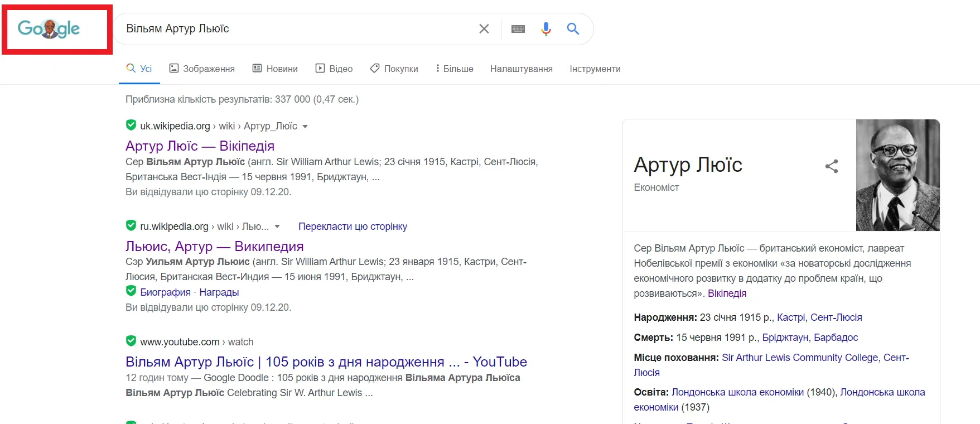
Task: Click green shield icon beside Биография
Action: pos(131,291)
